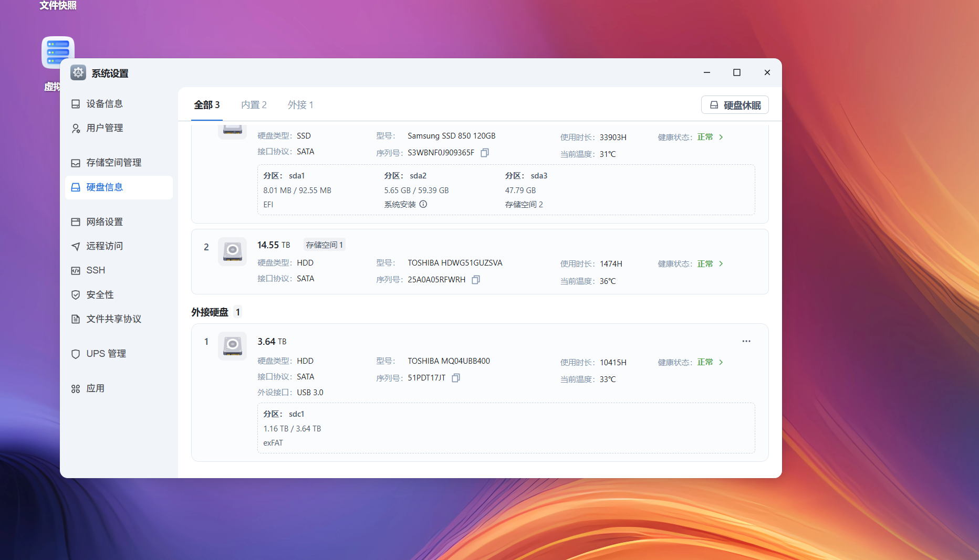
Task: Click the sda1 partition label
Action: point(297,176)
